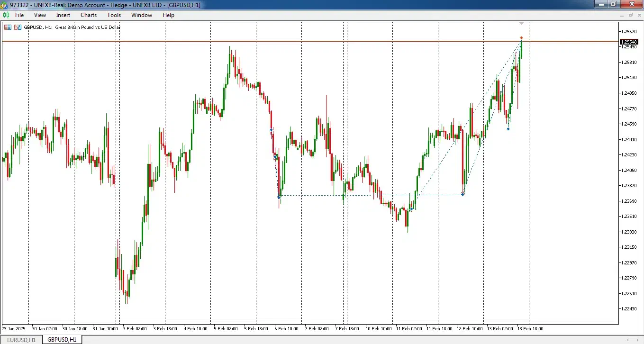Switch to the EURUSD,H1 chart tab
Screen dimensions: 644x344
coord(21,340)
